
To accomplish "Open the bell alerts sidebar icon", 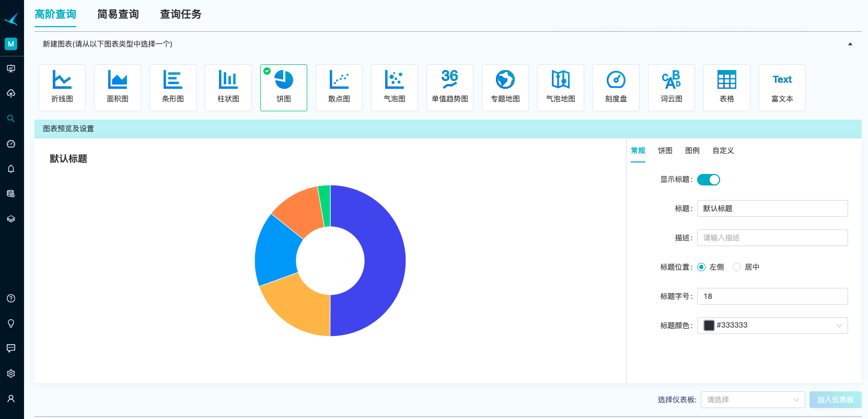I will (x=11, y=169).
